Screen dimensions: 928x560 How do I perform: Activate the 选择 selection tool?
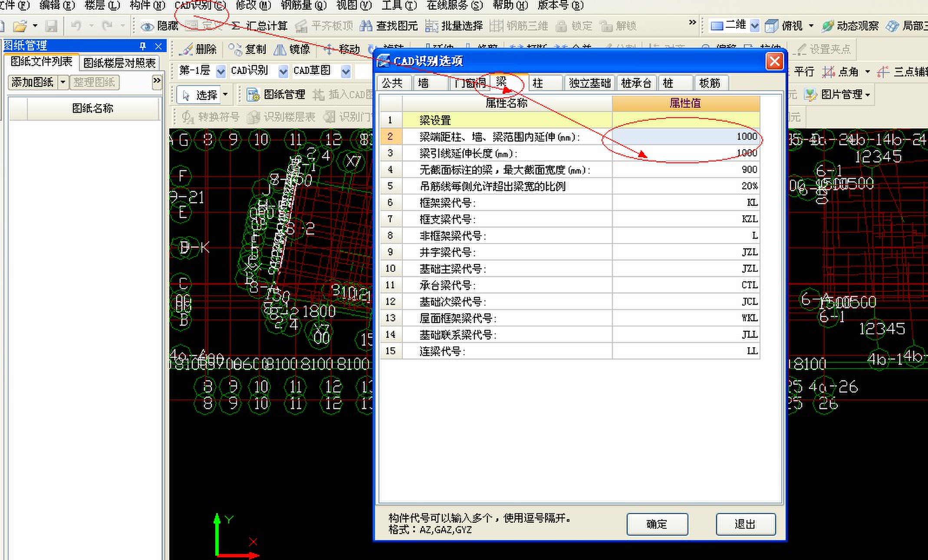point(200,95)
